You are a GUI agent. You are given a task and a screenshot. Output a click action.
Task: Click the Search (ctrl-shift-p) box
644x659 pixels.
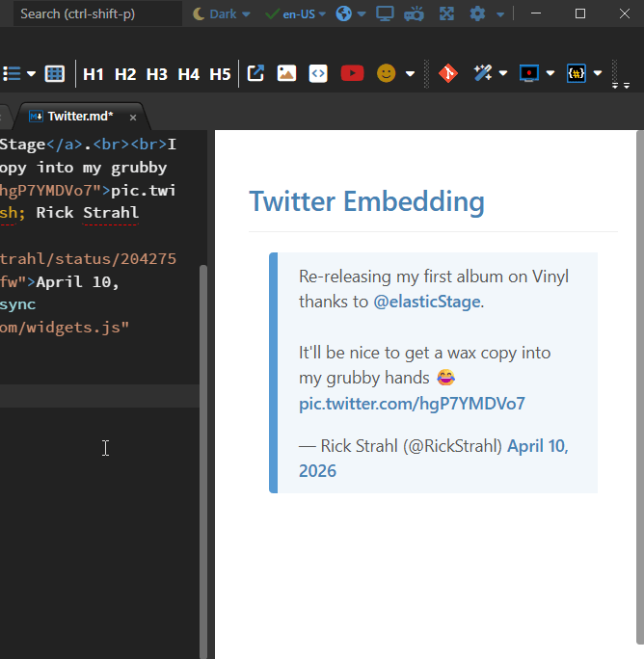[x=97, y=13]
